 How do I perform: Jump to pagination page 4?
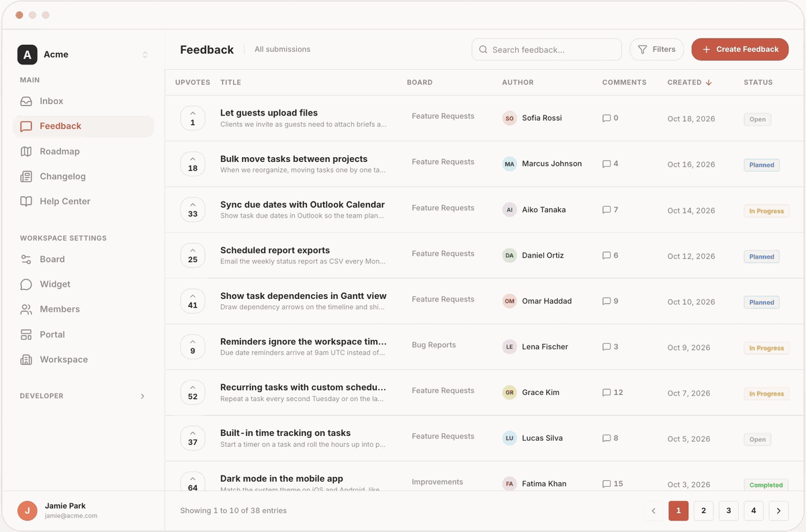(754, 511)
